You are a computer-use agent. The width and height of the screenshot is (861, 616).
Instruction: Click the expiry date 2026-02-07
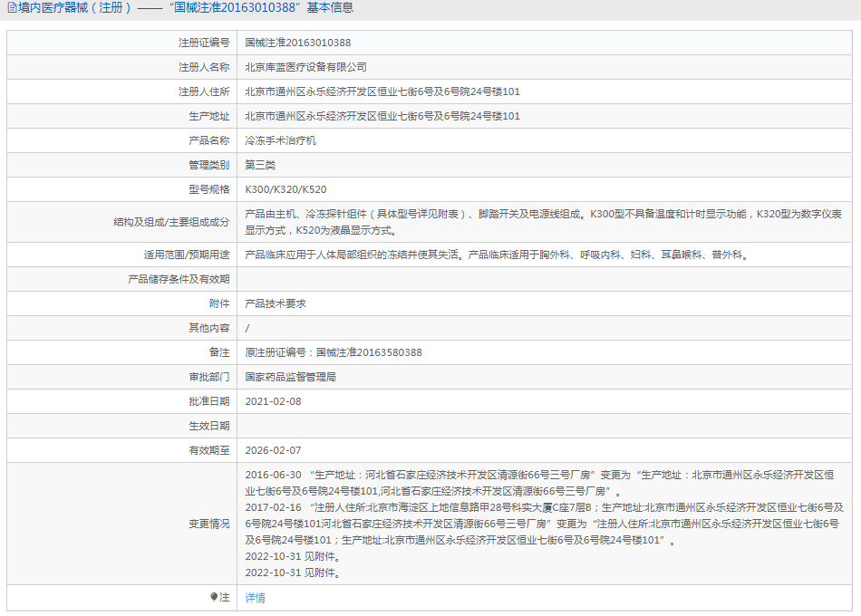pyautogui.click(x=273, y=450)
